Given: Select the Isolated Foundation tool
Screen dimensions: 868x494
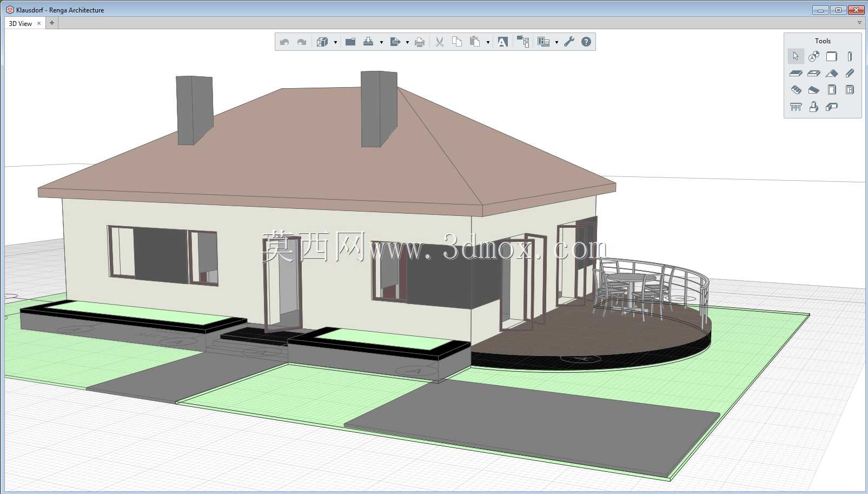Looking at the screenshot, I should tap(813, 107).
